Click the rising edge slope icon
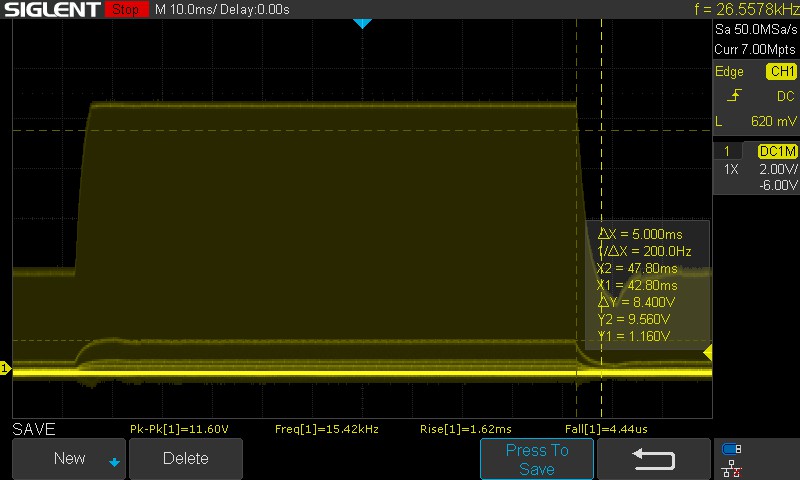Viewport: 800px width, 480px height. 734,95
